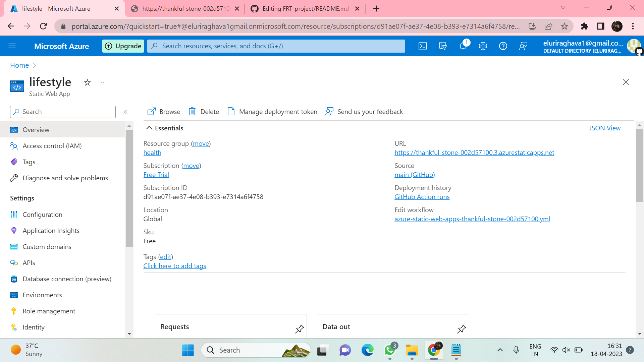Open the notifications bell
Screen dimensions: 644x362
[x=463, y=46]
